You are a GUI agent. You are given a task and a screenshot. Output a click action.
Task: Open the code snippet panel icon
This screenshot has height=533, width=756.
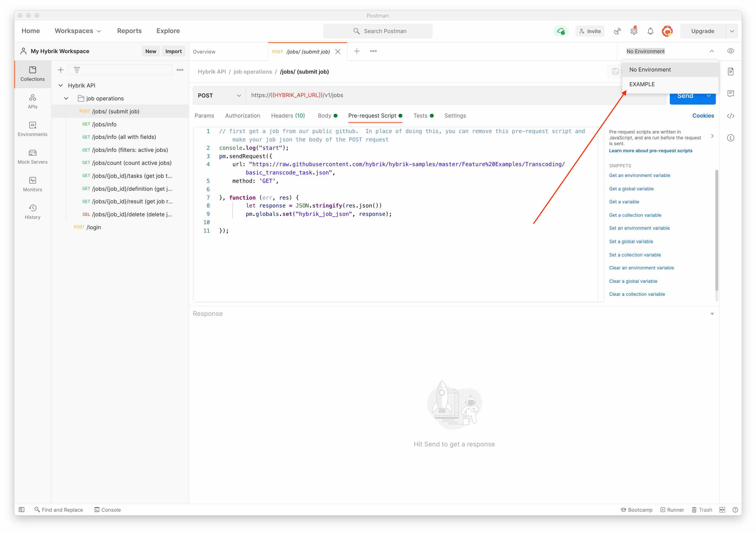(730, 116)
